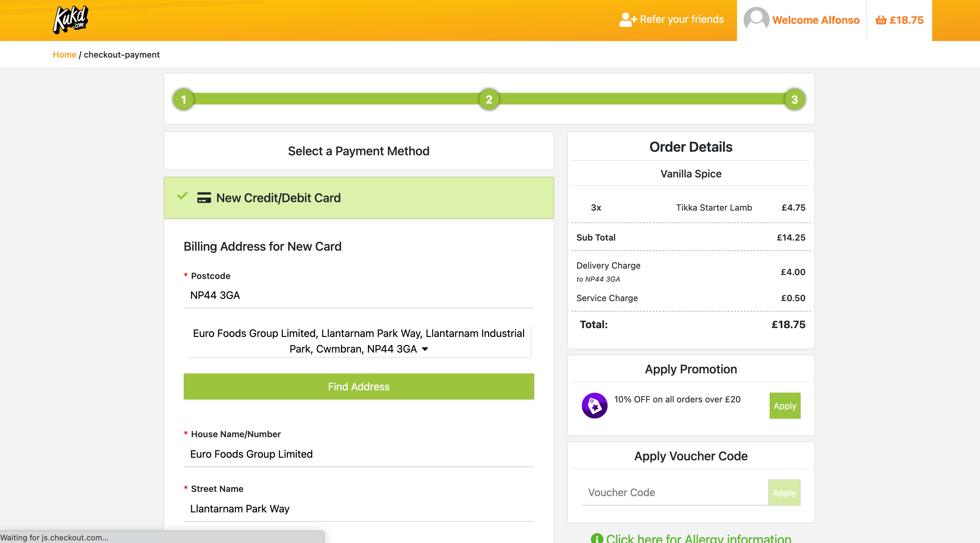Screen dimensions: 980x543
Task: Click the Service Charge £0.50 value
Action: coord(793,298)
